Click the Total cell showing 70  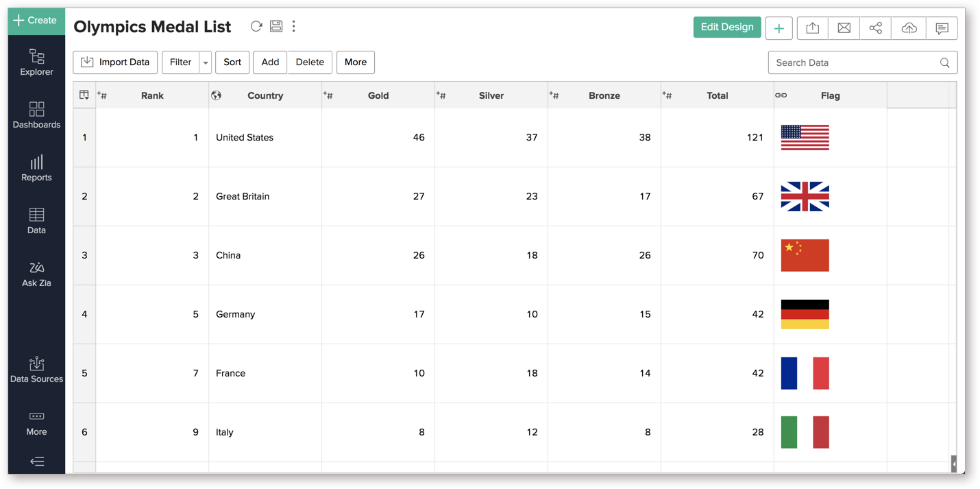(718, 256)
